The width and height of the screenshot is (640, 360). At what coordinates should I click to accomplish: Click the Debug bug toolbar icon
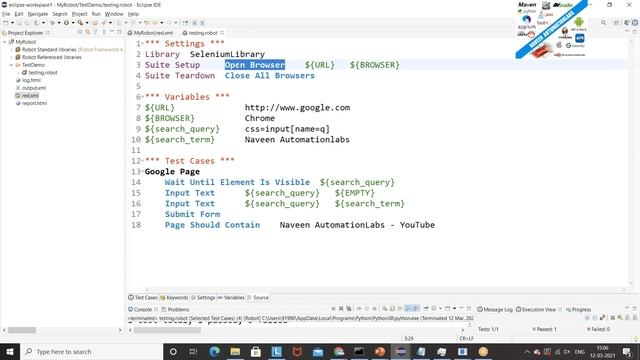tap(53, 23)
